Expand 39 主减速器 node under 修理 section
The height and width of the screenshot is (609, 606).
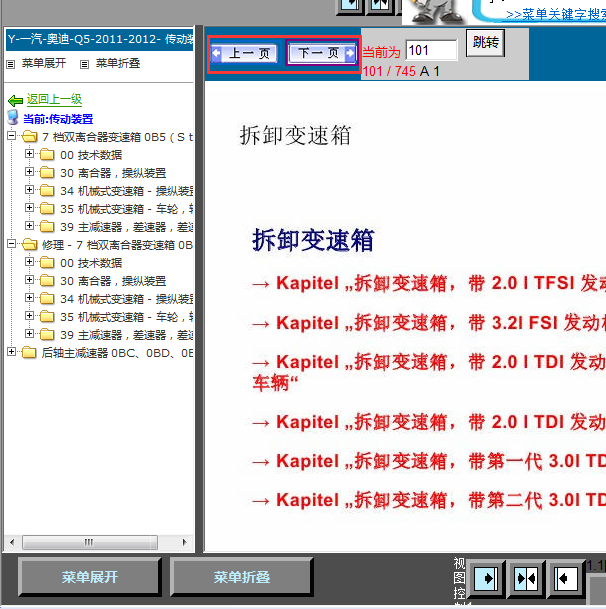(x=29, y=334)
